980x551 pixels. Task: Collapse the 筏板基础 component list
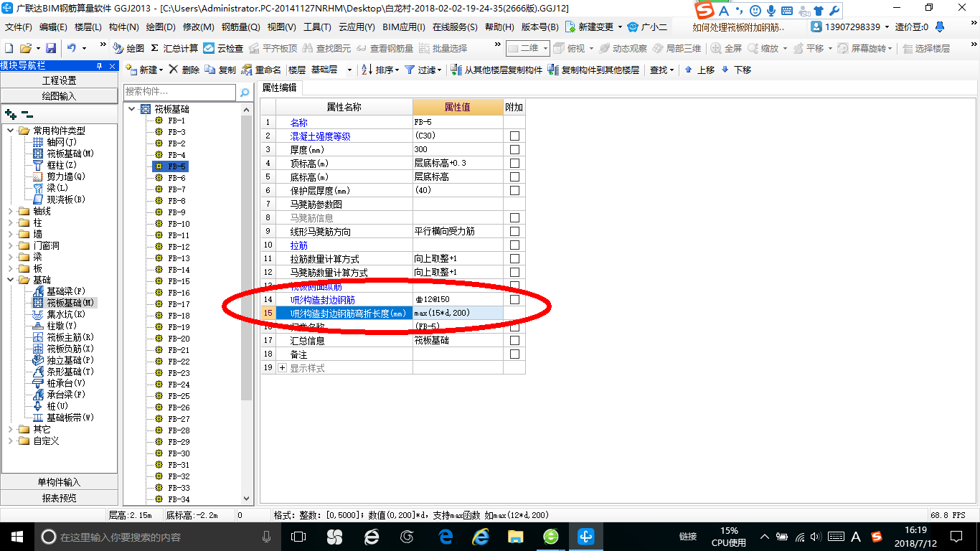[x=131, y=109]
